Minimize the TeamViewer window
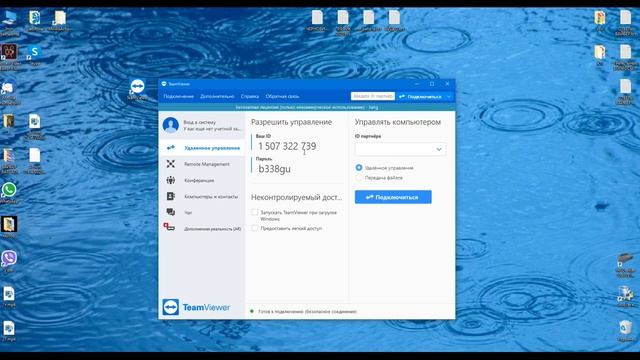Viewport: 640px width, 360px height. coord(417,84)
